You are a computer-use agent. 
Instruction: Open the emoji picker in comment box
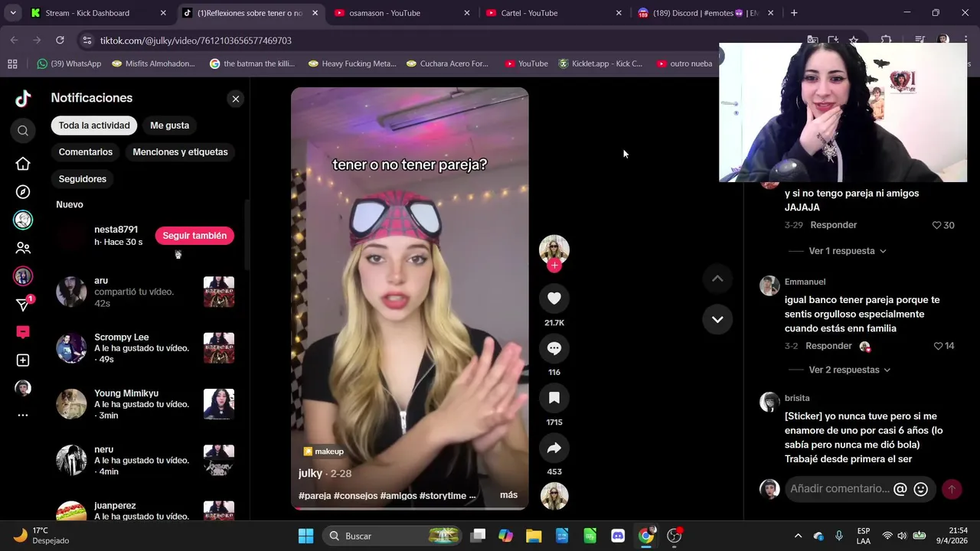pyautogui.click(x=921, y=489)
